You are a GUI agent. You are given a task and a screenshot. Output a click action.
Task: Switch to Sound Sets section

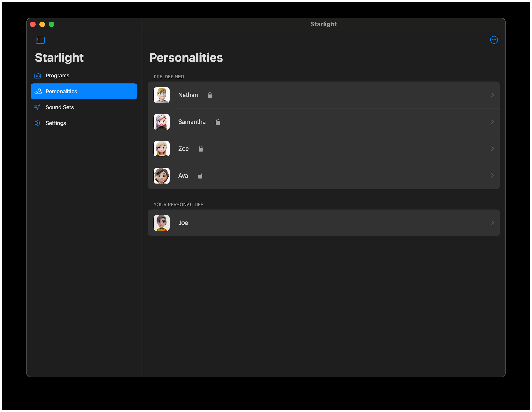point(60,107)
